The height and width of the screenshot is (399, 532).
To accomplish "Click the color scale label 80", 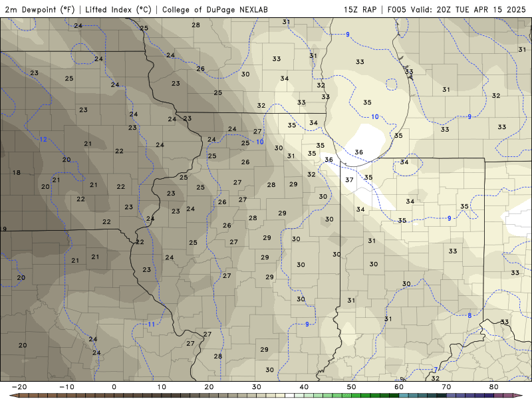I will tap(494, 387).
